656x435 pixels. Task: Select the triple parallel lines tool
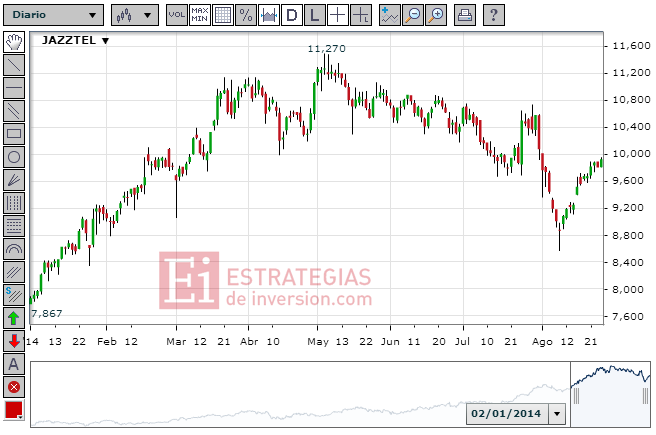[14, 272]
